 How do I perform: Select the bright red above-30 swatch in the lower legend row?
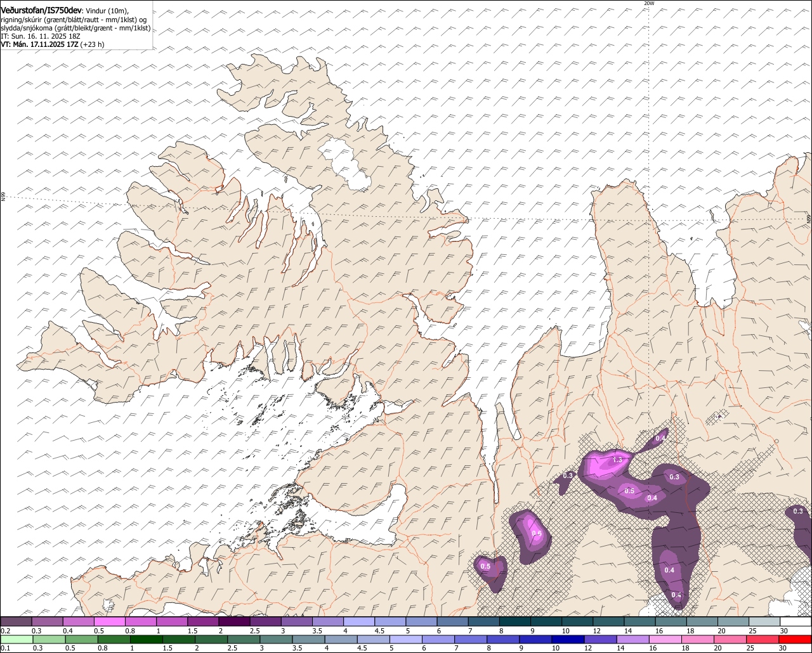(796, 639)
